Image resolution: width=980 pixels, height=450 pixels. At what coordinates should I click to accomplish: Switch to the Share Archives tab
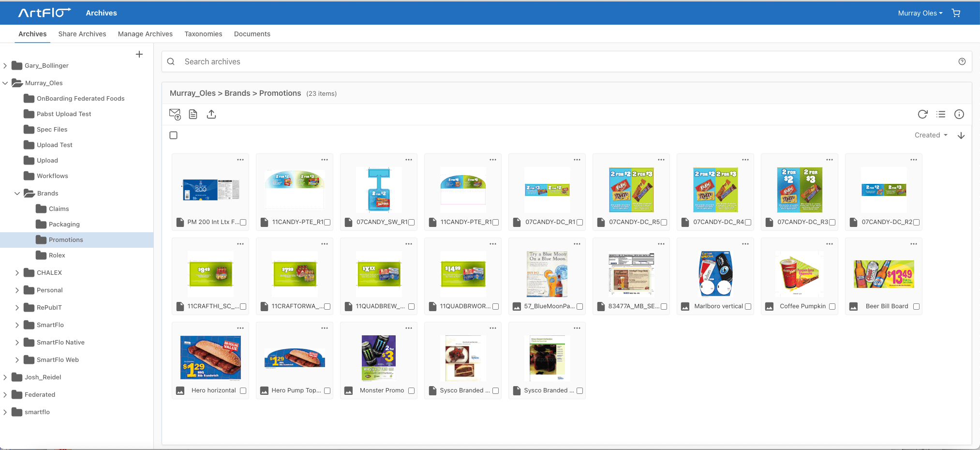(x=82, y=34)
